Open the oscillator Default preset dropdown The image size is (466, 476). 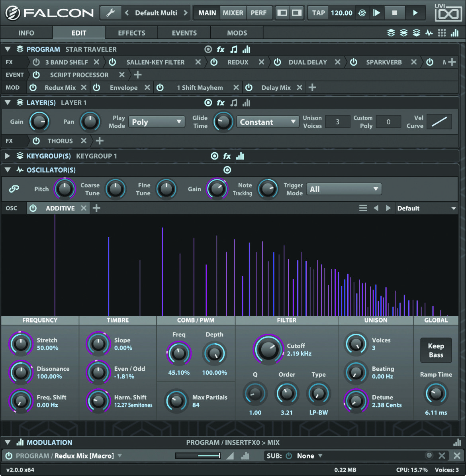coord(426,208)
